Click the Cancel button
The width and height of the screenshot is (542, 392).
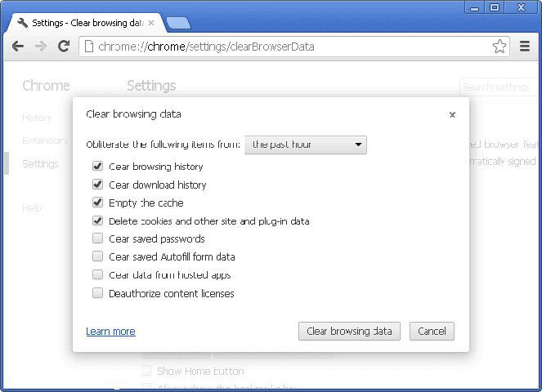[x=432, y=332]
